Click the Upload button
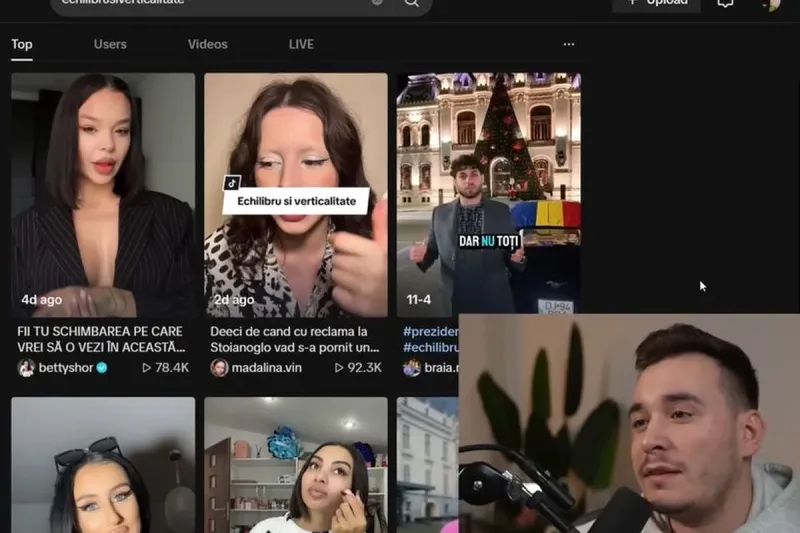Image resolution: width=800 pixels, height=533 pixels. click(x=656, y=4)
